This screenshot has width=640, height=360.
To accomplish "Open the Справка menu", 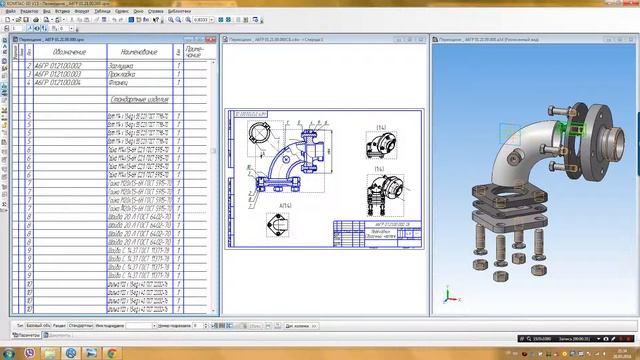I will click(x=156, y=11).
